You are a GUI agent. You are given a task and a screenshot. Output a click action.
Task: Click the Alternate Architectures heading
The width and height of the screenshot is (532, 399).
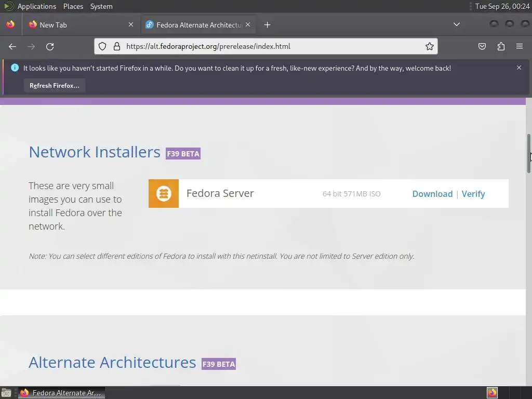(112, 362)
